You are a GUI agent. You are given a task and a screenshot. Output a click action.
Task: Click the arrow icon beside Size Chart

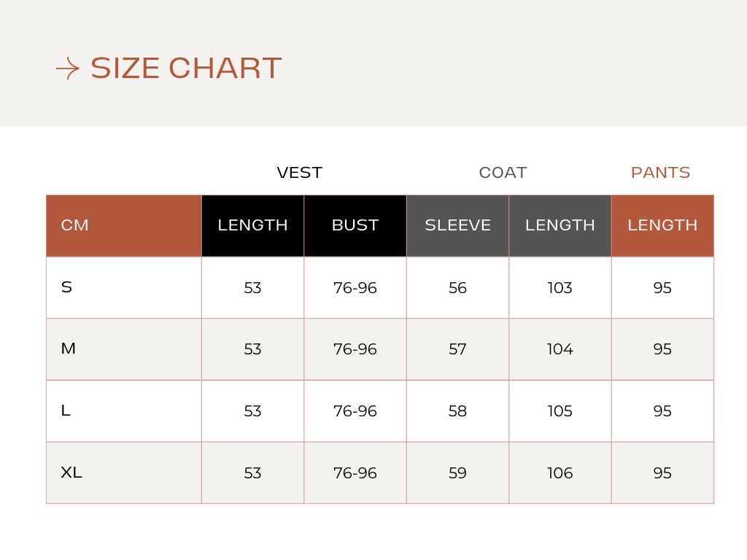point(67,69)
